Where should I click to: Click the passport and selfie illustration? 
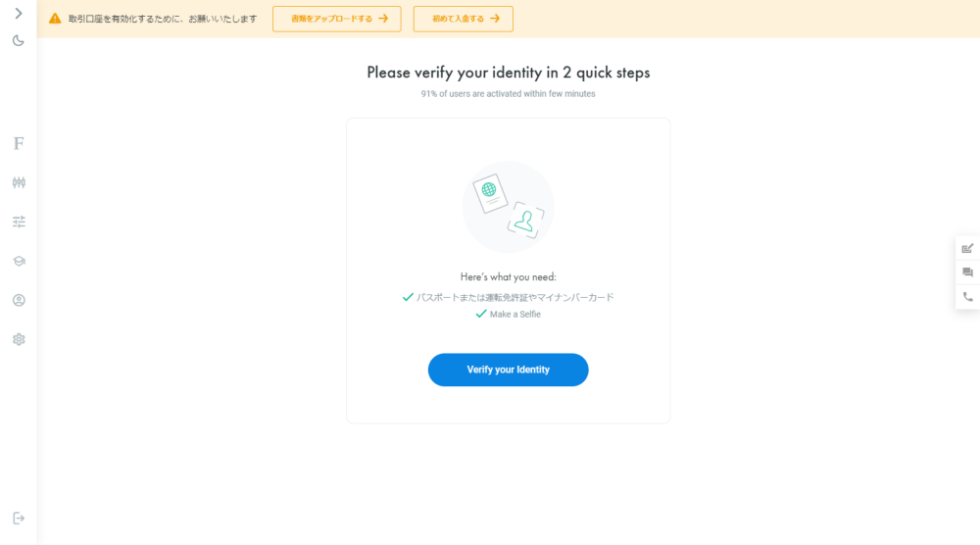click(508, 207)
